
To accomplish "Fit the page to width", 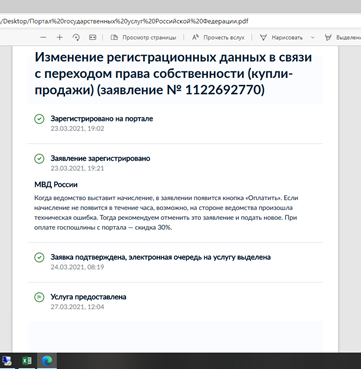I will [x=93, y=38].
